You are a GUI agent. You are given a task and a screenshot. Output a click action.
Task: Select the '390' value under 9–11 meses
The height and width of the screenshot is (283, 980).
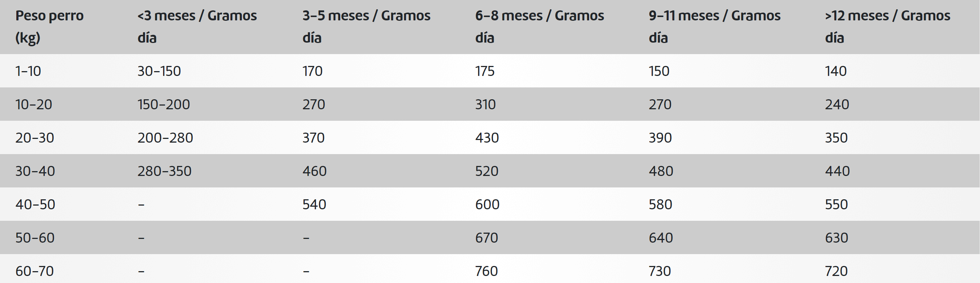coord(660,138)
